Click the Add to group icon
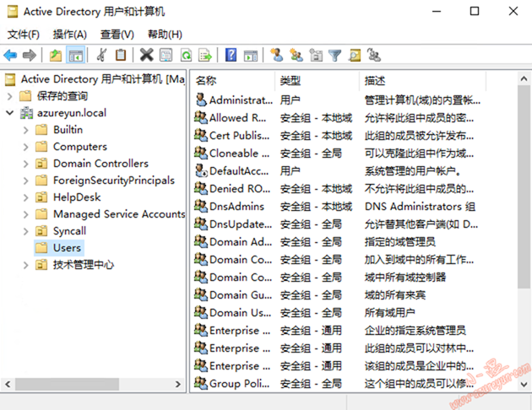Viewport: 532px width, 410px height. pyautogui.click(x=374, y=55)
